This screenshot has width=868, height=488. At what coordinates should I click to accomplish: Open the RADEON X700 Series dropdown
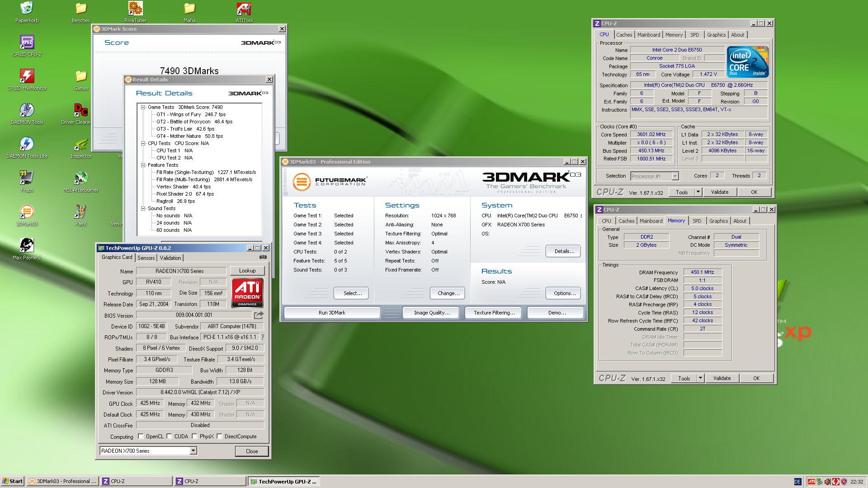pyautogui.click(x=193, y=450)
